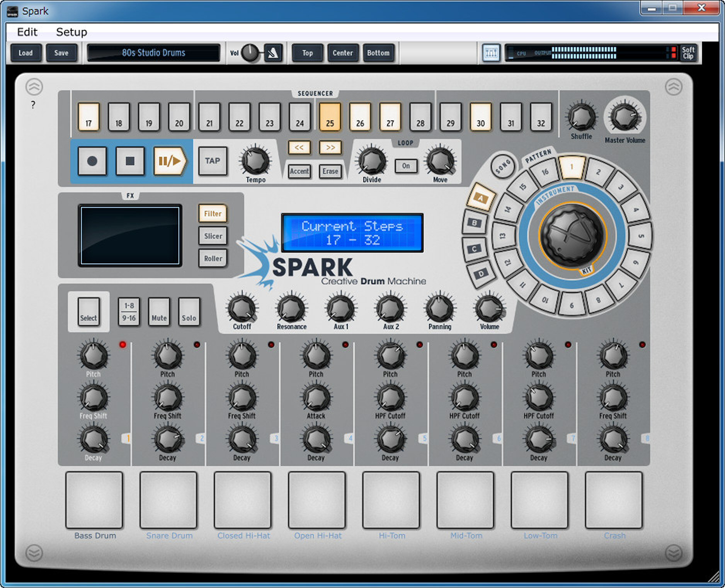725x588 pixels.
Task: Toggle the Solo button
Action: pos(189,311)
